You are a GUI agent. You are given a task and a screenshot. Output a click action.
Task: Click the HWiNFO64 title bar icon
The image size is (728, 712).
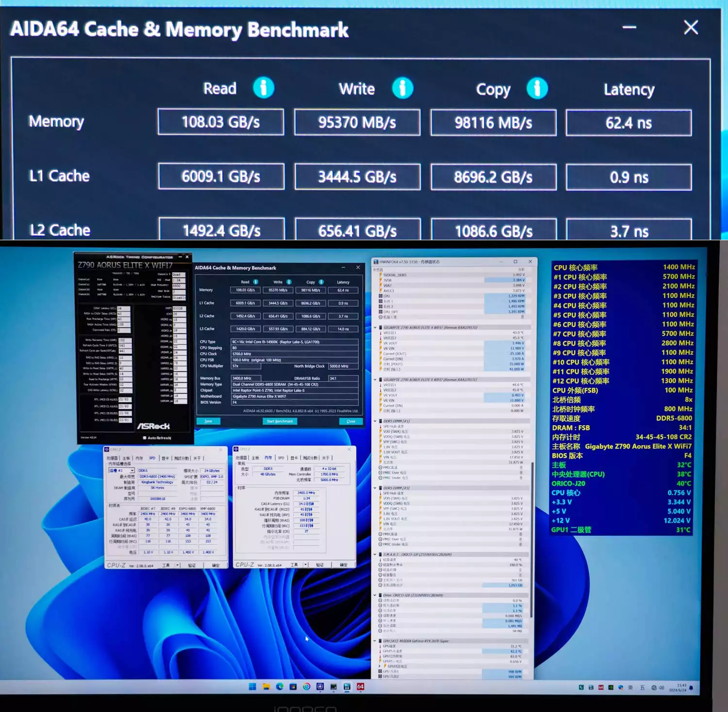[376, 262]
